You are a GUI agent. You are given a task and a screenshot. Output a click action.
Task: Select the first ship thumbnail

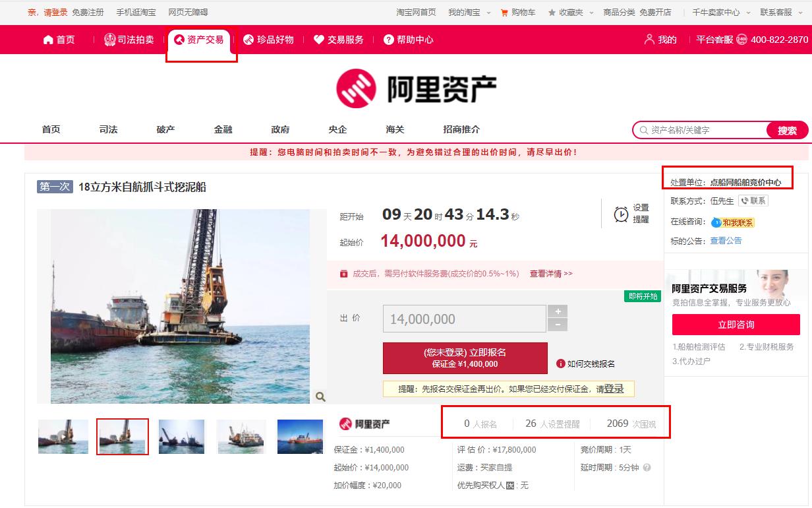pos(63,436)
